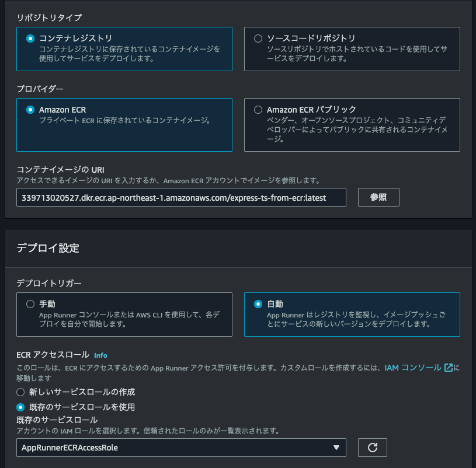Click the 既存のサービスロール field label
Screen dimensions: 476x468
pyautogui.click(x=57, y=420)
